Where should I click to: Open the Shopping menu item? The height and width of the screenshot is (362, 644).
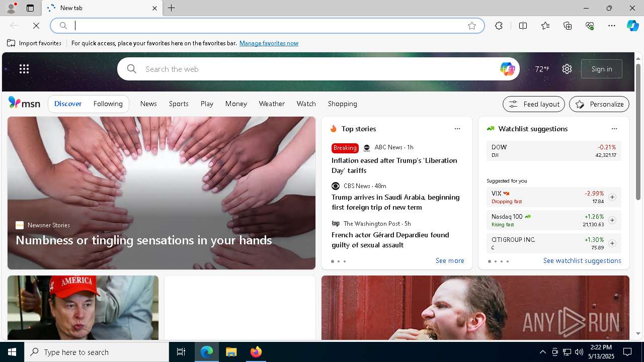(342, 104)
